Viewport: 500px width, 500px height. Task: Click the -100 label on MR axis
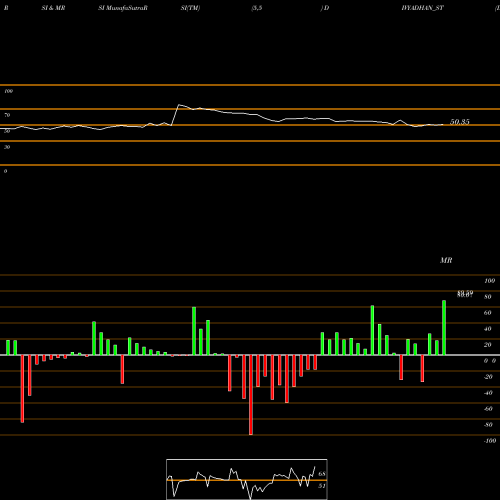[490, 441]
